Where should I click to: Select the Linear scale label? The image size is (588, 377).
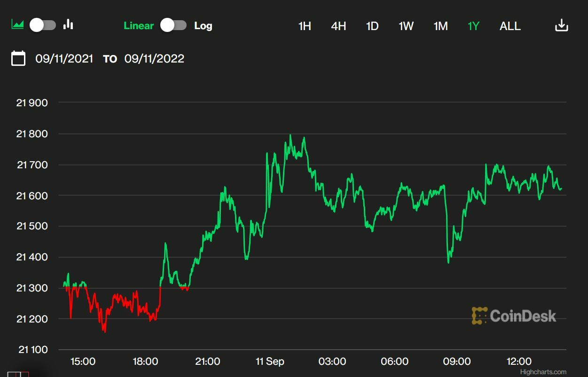pos(139,26)
